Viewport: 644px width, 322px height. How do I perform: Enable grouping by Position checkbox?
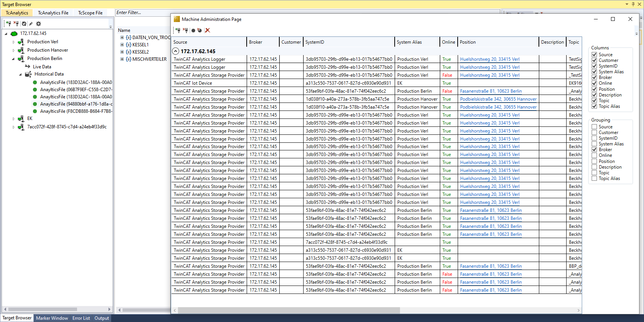coord(594,161)
